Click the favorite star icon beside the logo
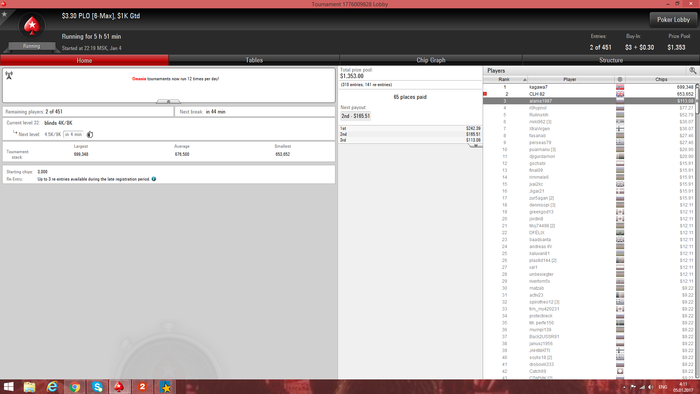This screenshot has height=394, width=700. [4, 14]
